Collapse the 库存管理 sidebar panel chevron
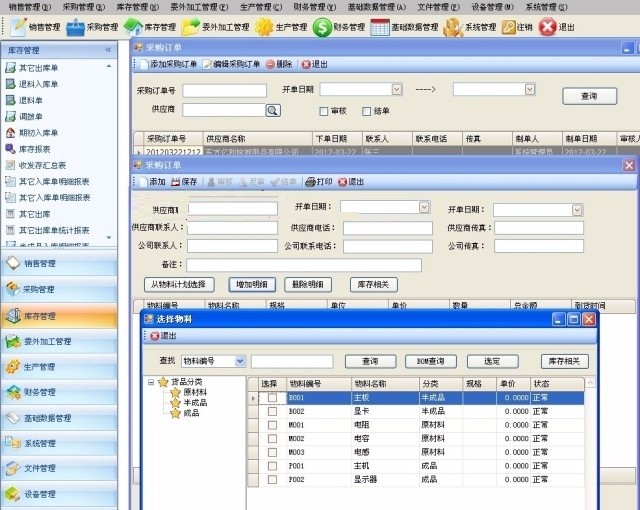 (108, 50)
